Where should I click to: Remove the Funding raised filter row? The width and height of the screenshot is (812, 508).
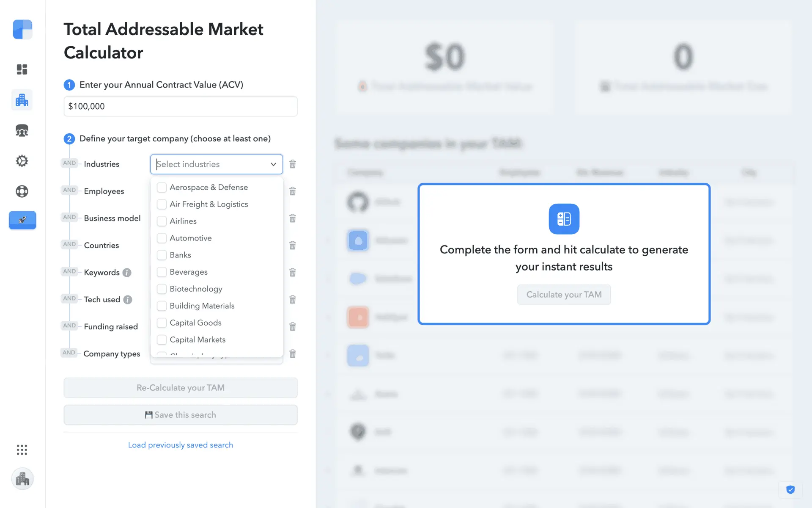click(x=292, y=327)
